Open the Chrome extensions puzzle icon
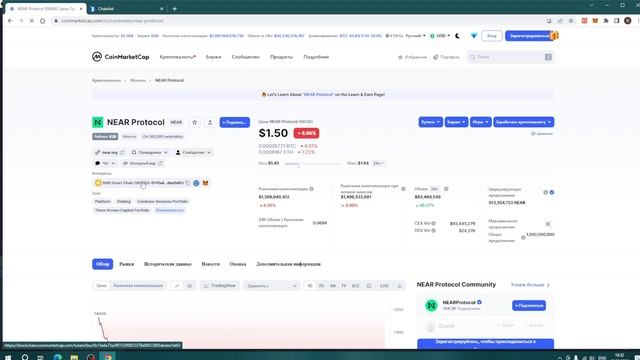640x360 pixels. (606, 20)
